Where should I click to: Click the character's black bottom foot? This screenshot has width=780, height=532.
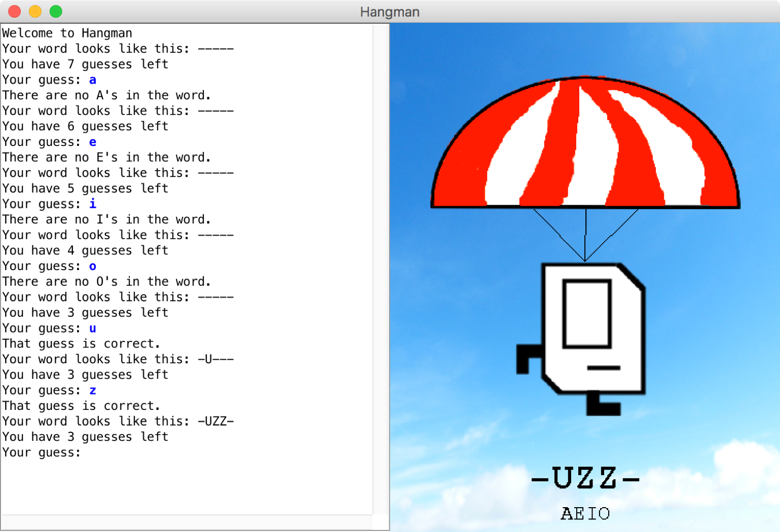(x=602, y=405)
